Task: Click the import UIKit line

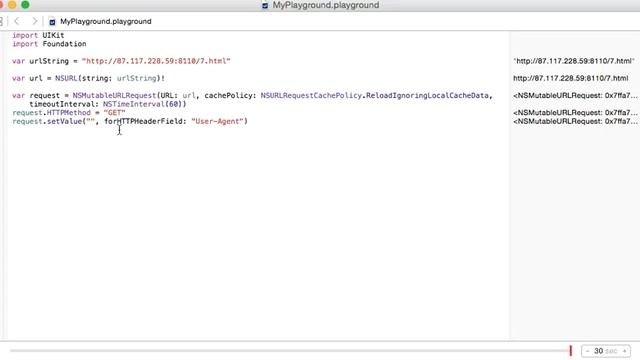Action: click(x=38, y=35)
